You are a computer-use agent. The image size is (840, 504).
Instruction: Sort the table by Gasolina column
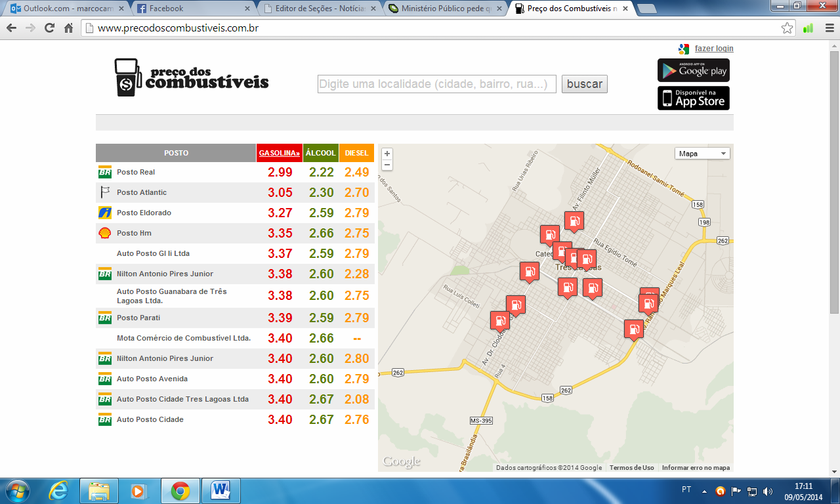tap(279, 153)
